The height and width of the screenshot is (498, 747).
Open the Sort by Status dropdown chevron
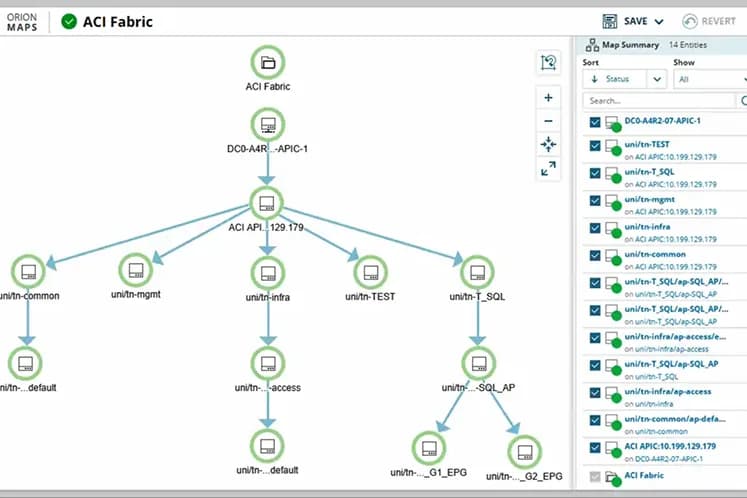[x=657, y=79]
